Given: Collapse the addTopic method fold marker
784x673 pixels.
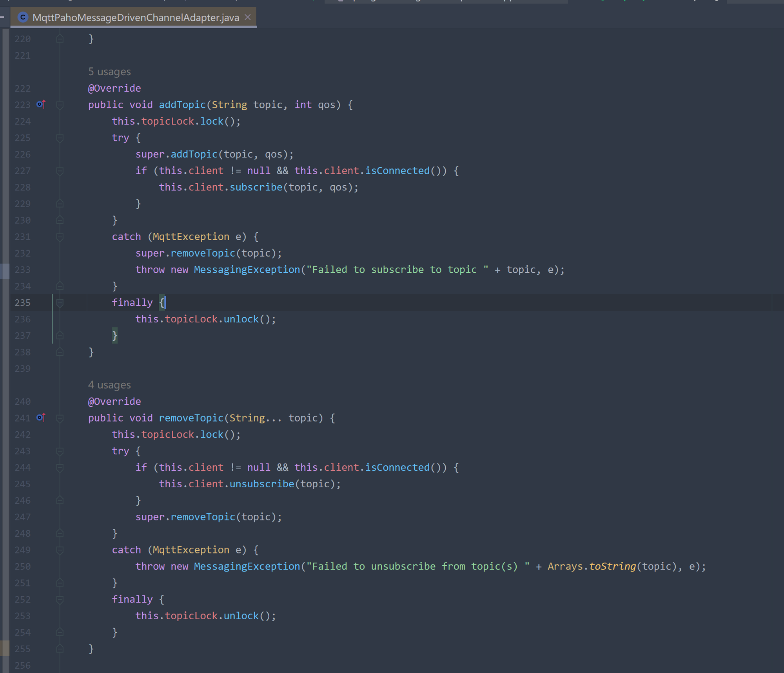Looking at the screenshot, I should [x=60, y=105].
